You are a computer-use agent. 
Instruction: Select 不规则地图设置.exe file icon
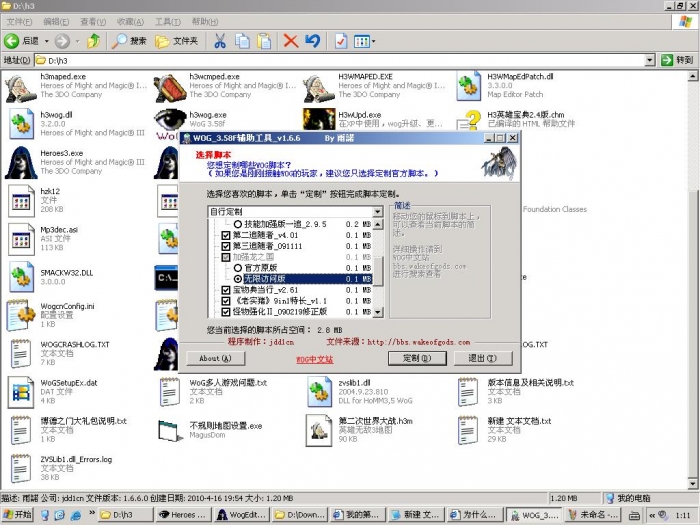pyautogui.click(x=170, y=430)
